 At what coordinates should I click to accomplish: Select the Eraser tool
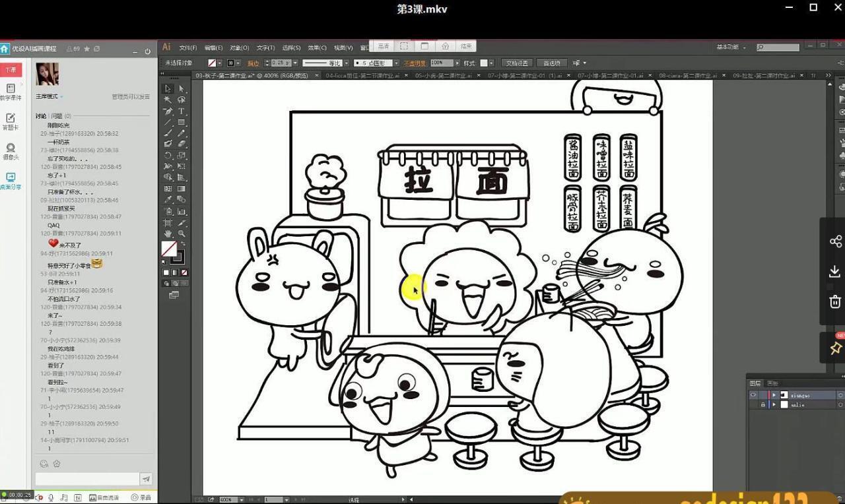(x=182, y=142)
